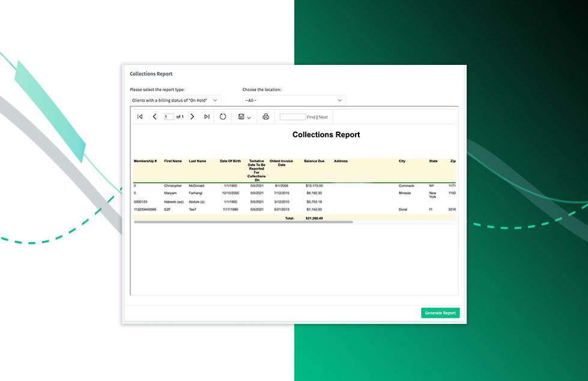Open the report type dropdown
Viewport: 588px width, 381px height.
click(x=175, y=100)
